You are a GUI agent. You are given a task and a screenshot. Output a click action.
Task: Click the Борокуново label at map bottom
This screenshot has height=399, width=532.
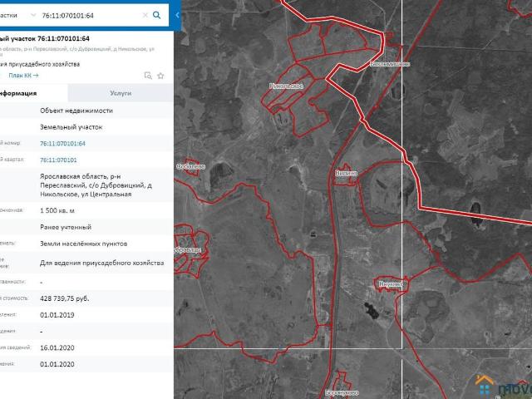tap(342, 393)
